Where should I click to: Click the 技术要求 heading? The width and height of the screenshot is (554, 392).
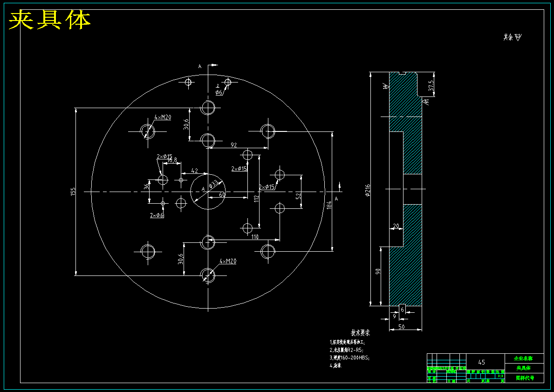pos(360,333)
